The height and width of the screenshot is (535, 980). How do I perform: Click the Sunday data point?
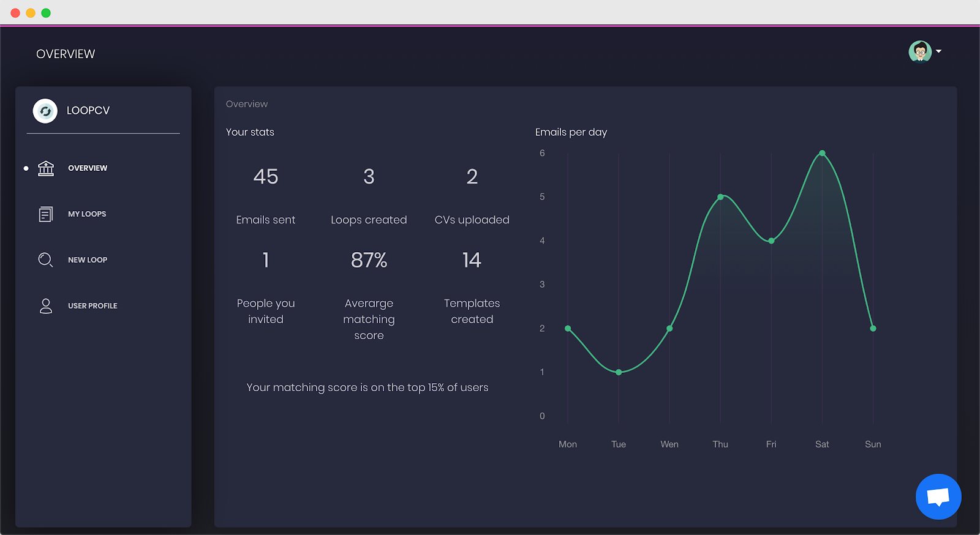point(873,329)
